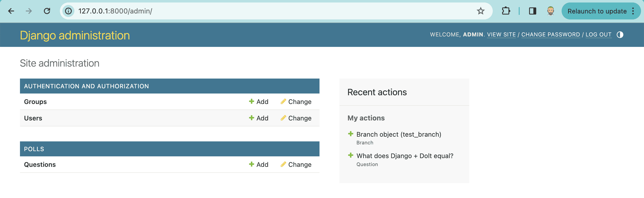Bookmark this page with the star icon
644x198 pixels.
tap(481, 11)
